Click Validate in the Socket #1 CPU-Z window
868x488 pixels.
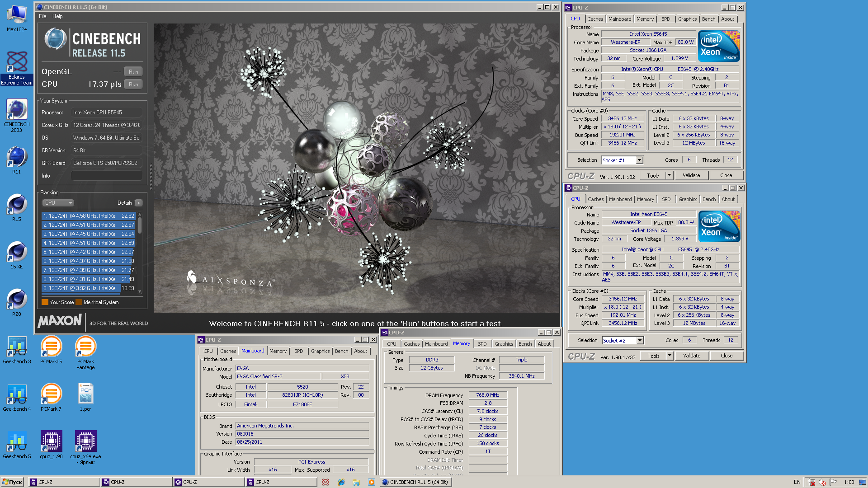point(691,175)
